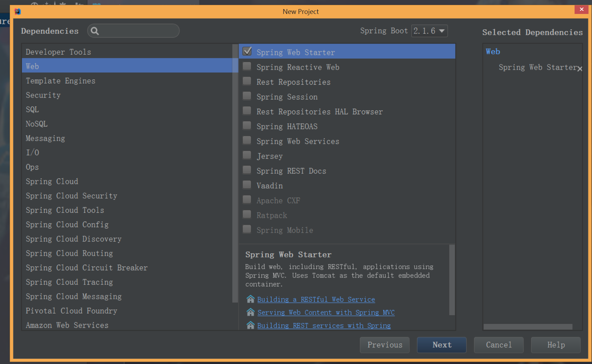The image size is (592, 364).
Task: Click the Spring Mobile checkbox
Action: tap(247, 229)
